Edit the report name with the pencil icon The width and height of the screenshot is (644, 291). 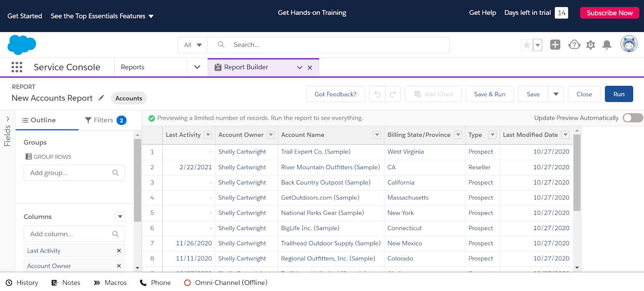[101, 98]
